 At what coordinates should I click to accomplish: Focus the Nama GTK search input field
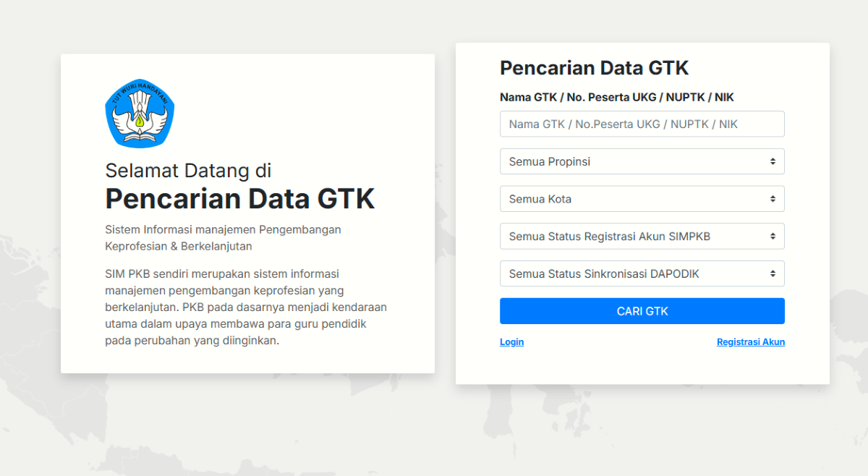click(642, 124)
